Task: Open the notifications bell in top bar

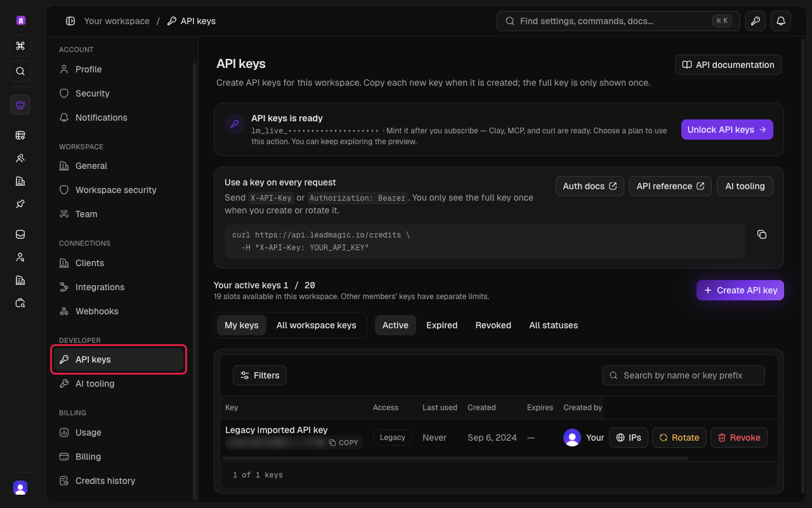Action: 781,21
